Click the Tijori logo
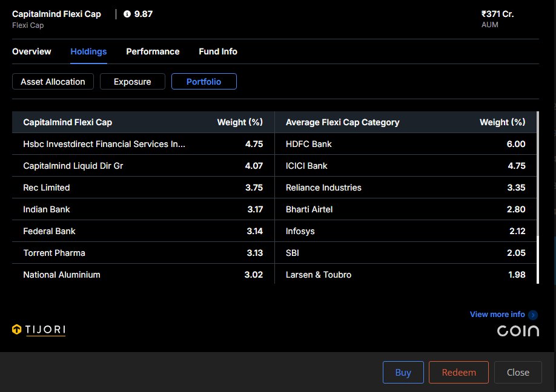Viewport: 556px width, 392px height. click(x=39, y=330)
